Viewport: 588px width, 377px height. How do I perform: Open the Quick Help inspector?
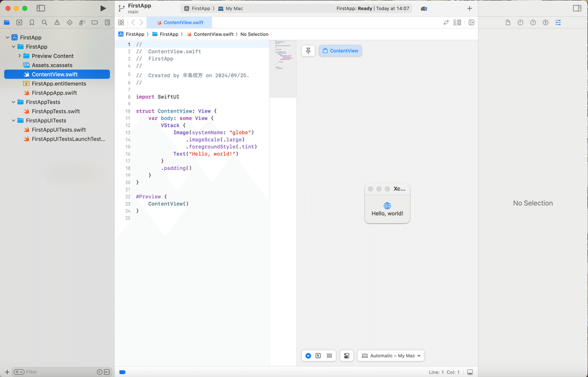(533, 22)
